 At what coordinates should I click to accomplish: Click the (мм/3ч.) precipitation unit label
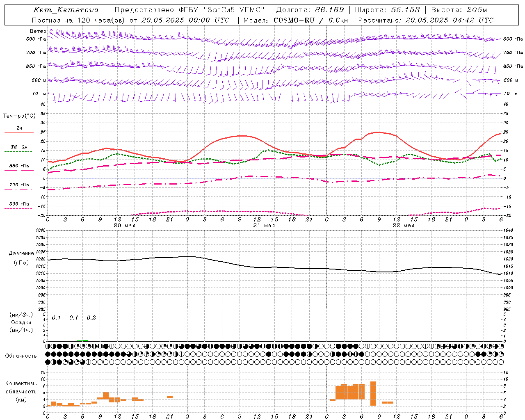(x=21, y=315)
